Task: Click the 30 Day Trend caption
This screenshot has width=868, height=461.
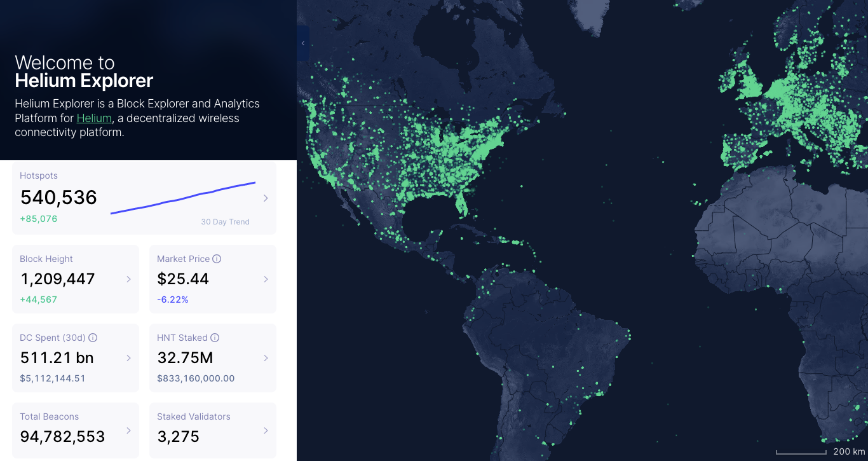Action: (x=226, y=222)
